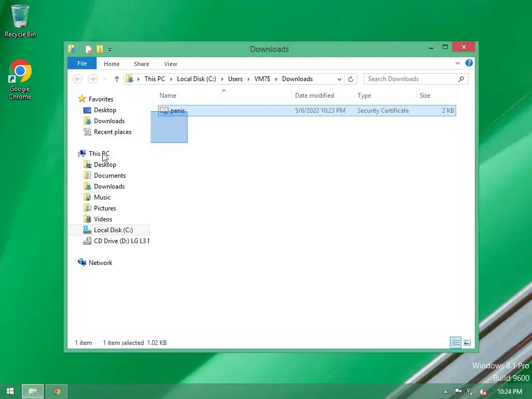Screen dimensions: 532x399
Task: Switch to the View ribbon tab
Action: [x=170, y=64]
